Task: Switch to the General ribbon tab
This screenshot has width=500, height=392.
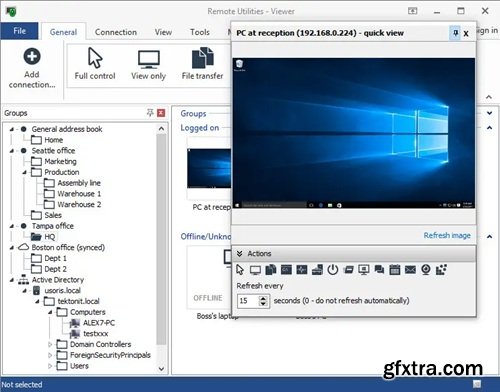Action: click(63, 32)
